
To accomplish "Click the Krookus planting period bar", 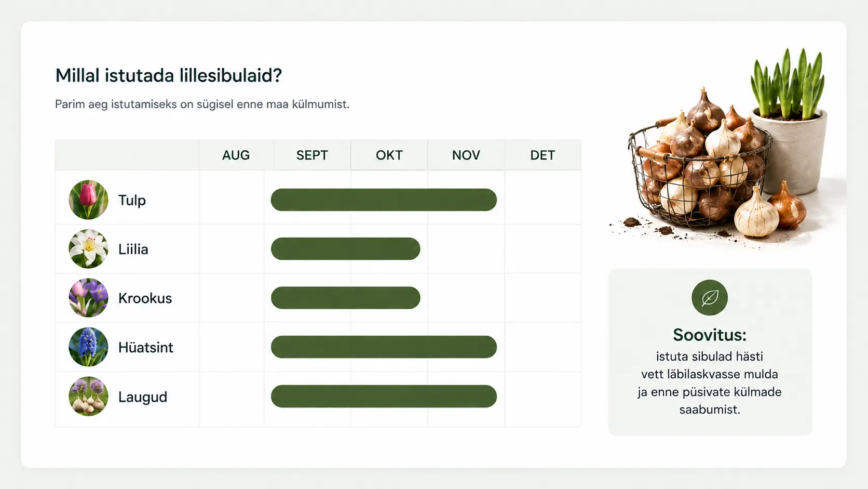I will 345,298.
